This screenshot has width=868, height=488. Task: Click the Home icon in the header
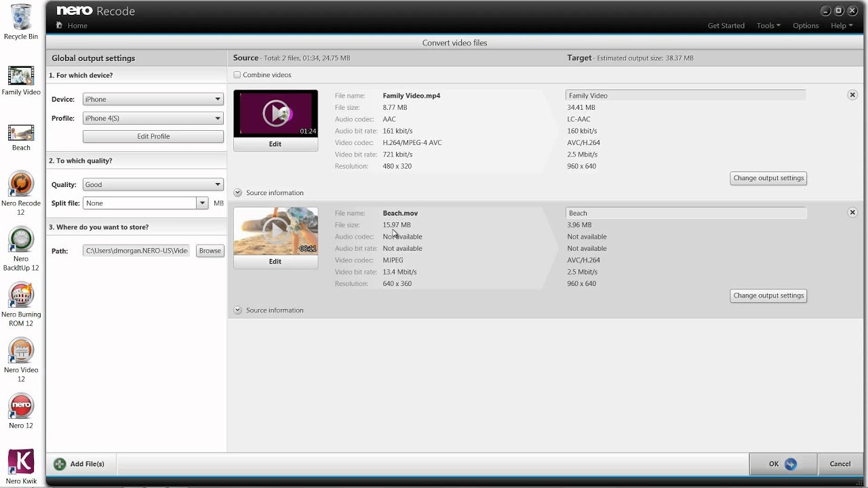pyautogui.click(x=60, y=26)
